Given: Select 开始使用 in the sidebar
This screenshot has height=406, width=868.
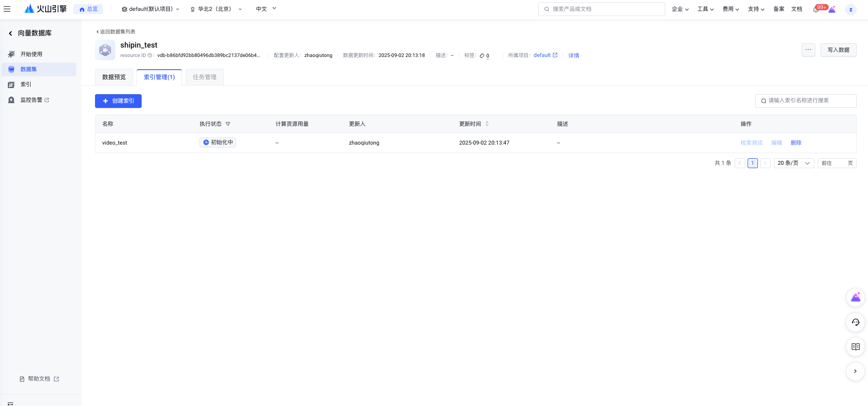Looking at the screenshot, I should (x=39, y=54).
